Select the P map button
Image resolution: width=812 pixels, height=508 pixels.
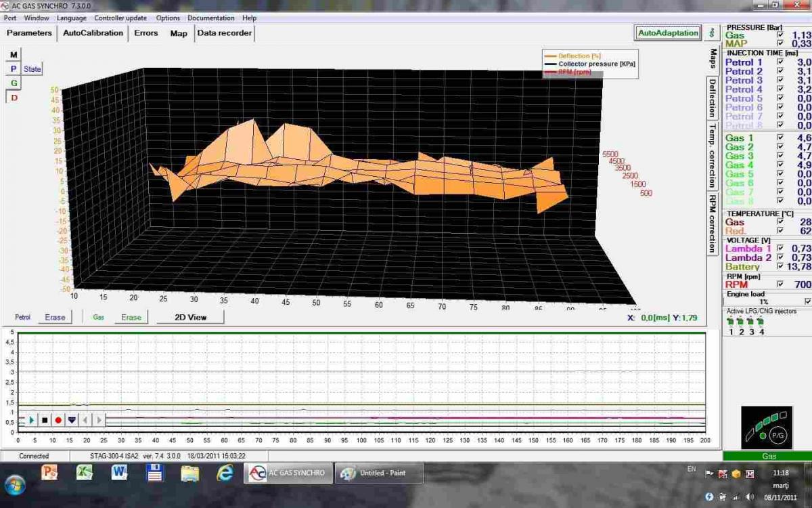14,69
